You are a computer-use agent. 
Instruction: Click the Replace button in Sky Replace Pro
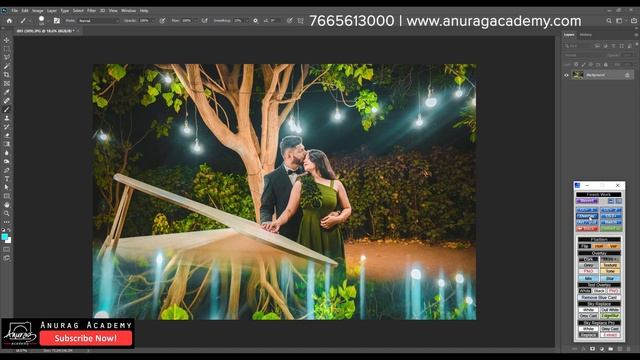coord(588,335)
